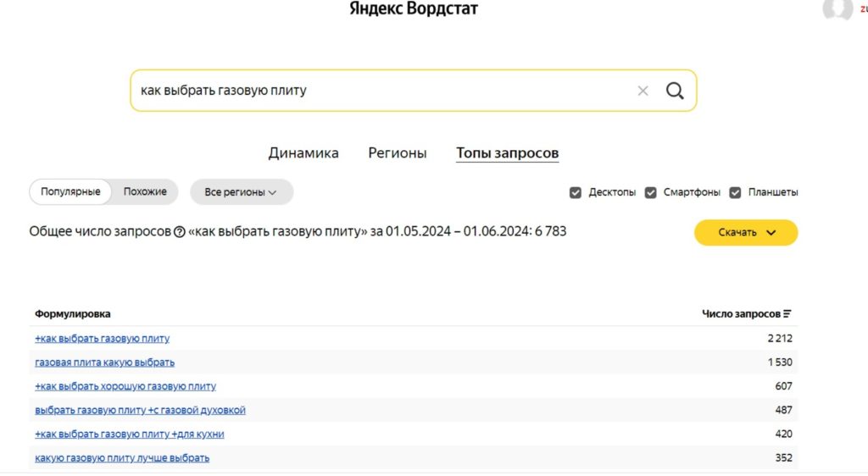Select the request count 1 530
Viewport: 868px width, 476px height.
(780, 363)
